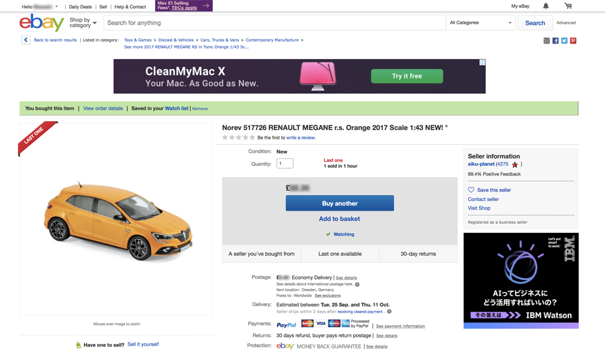Open the shopping basket icon
This screenshot has height=364, width=605.
coord(568,6)
